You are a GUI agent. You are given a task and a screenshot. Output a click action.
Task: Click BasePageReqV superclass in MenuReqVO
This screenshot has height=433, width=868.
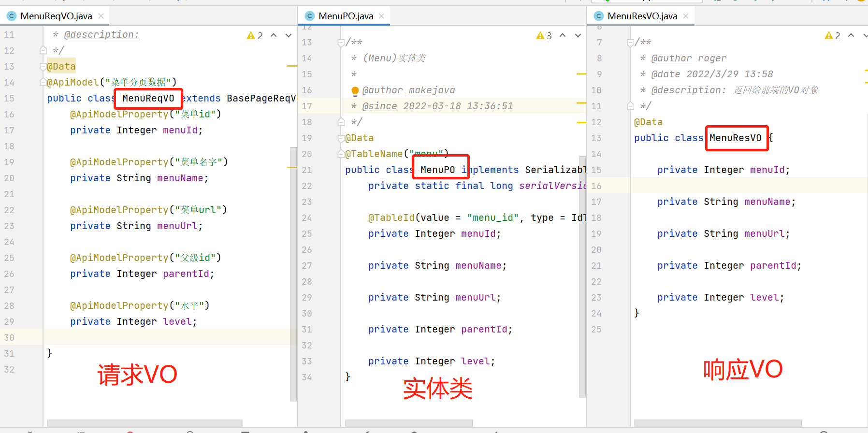point(261,98)
